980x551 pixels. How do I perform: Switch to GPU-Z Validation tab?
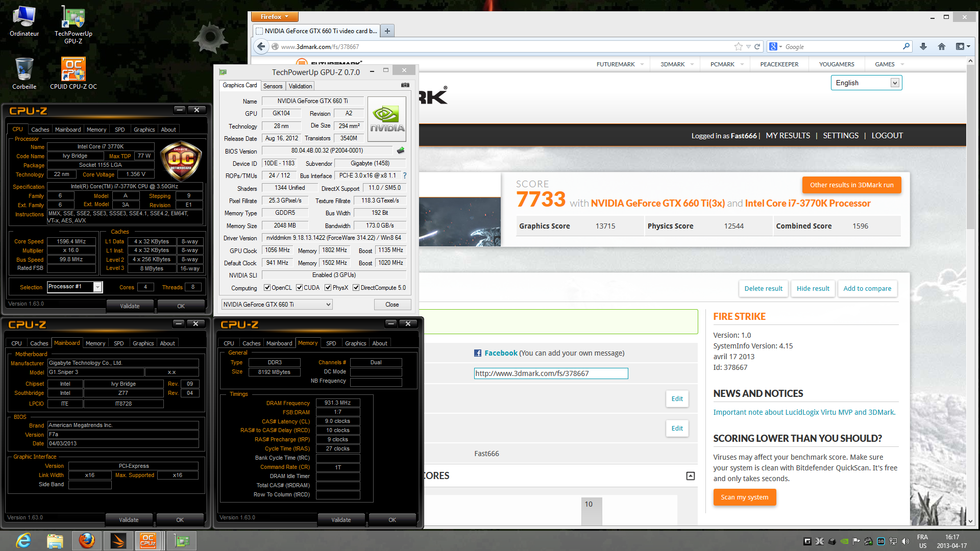(x=300, y=86)
